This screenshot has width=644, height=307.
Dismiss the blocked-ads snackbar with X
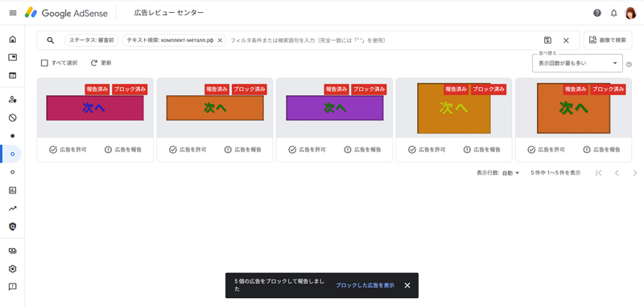click(407, 285)
